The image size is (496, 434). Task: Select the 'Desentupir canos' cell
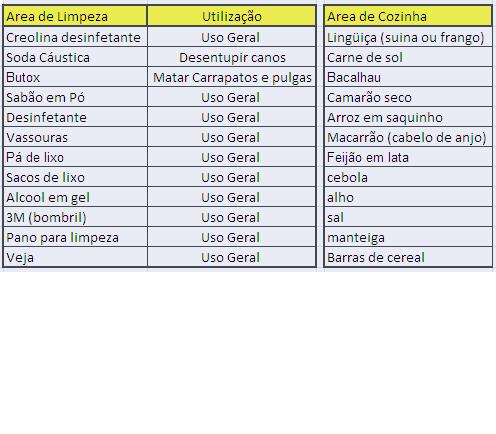pyautogui.click(x=232, y=57)
